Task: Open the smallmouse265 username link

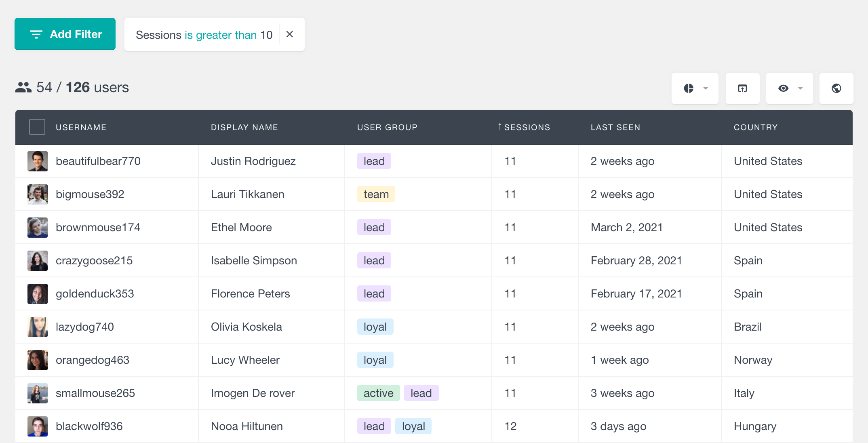Action: tap(95, 393)
